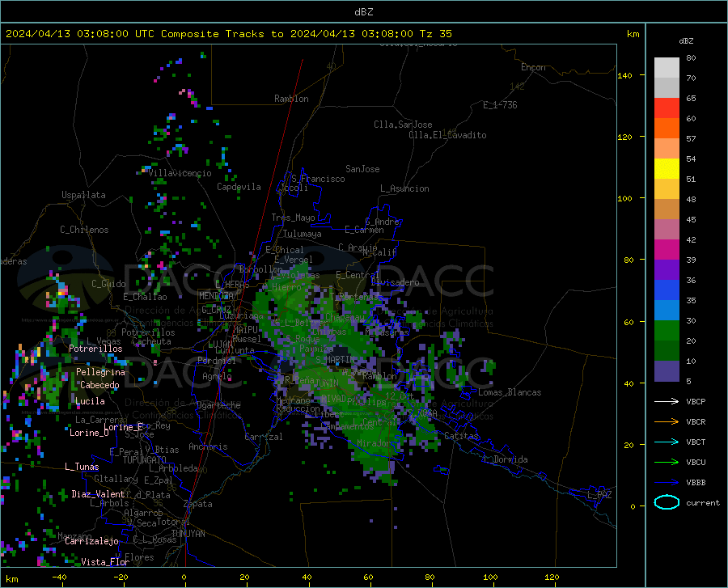The height and width of the screenshot is (588, 728).
Task: Click the Uspallata place label
Action: 83,195
